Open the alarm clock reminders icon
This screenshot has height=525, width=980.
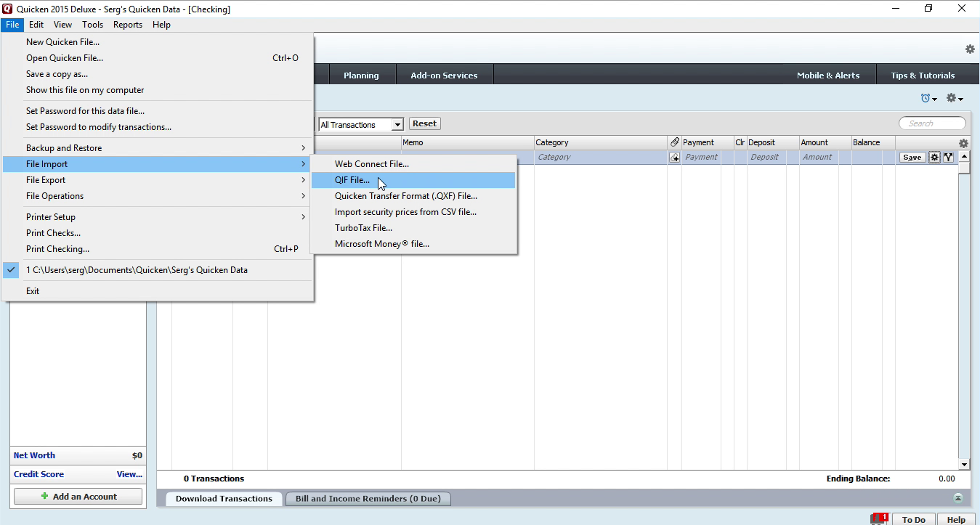[926, 98]
